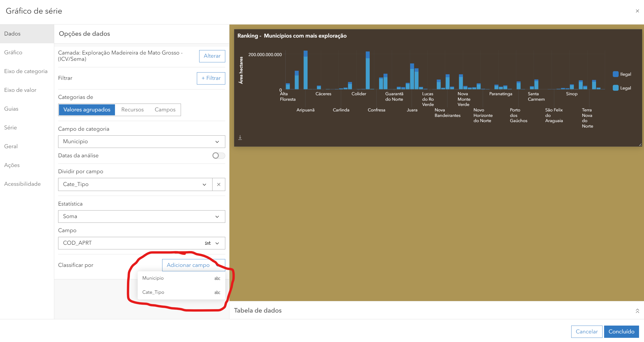The height and width of the screenshot is (342, 644).
Task: Download the chart using the export icon
Action: (240, 137)
